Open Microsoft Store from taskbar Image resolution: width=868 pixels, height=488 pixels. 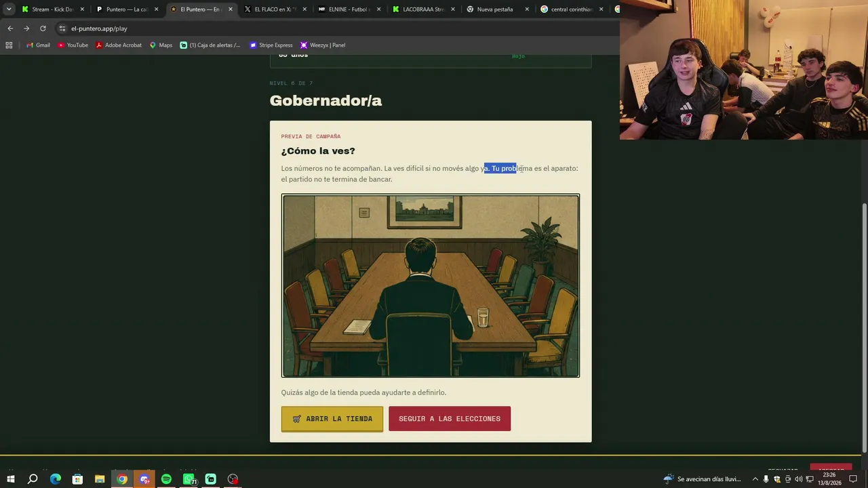point(77,479)
